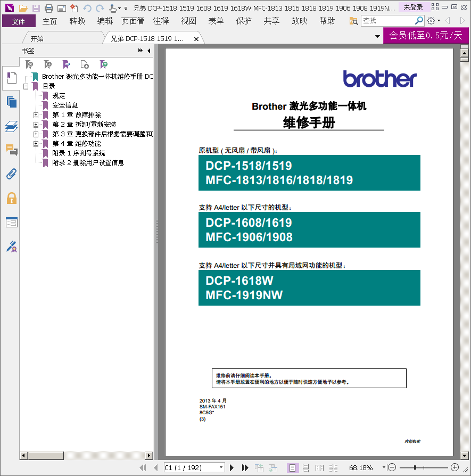Image resolution: width=471 pixels, height=476 pixels.
Task: Go to the previous page
Action: 156,468
